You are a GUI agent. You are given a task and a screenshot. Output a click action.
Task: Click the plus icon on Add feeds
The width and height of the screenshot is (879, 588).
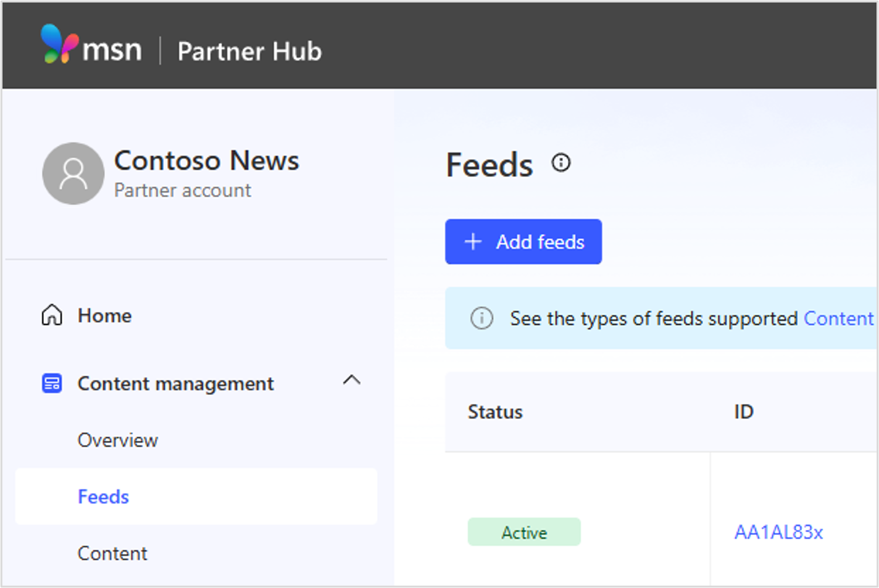pos(473,241)
